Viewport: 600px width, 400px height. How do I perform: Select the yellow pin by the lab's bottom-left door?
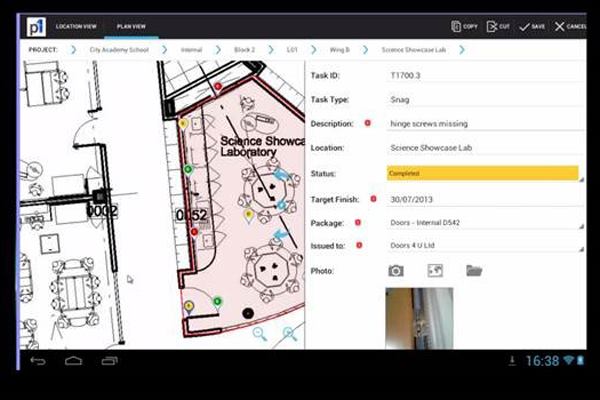coord(188,307)
